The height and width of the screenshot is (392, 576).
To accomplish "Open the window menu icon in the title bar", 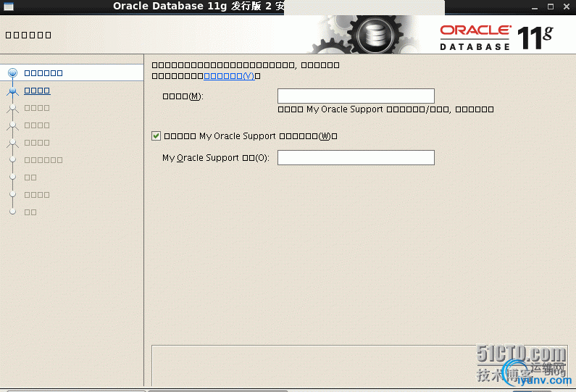I will (x=9, y=7).
